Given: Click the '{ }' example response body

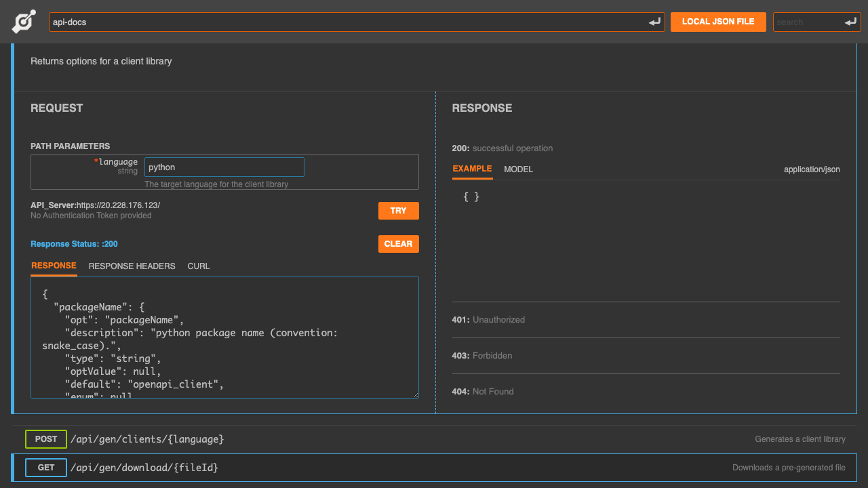Looking at the screenshot, I should pyautogui.click(x=471, y=197).
